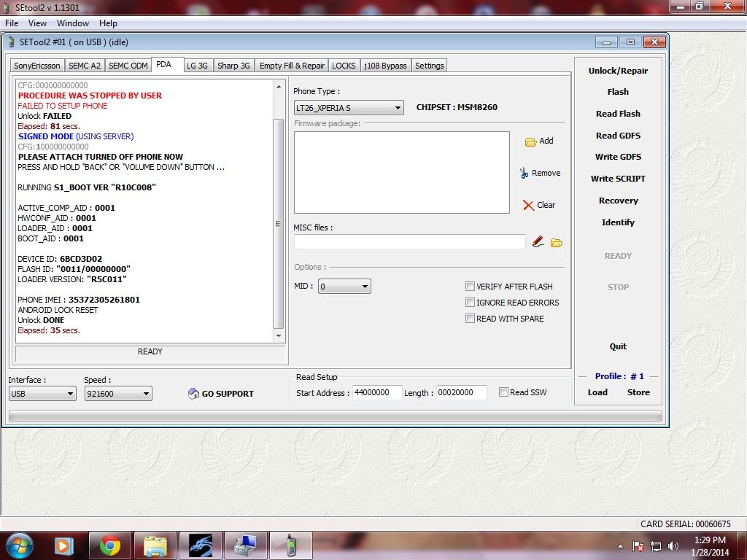Open the computer toolbox taskbar icon
This screenshot has width=747, height=560.
(x=245, y=545)
